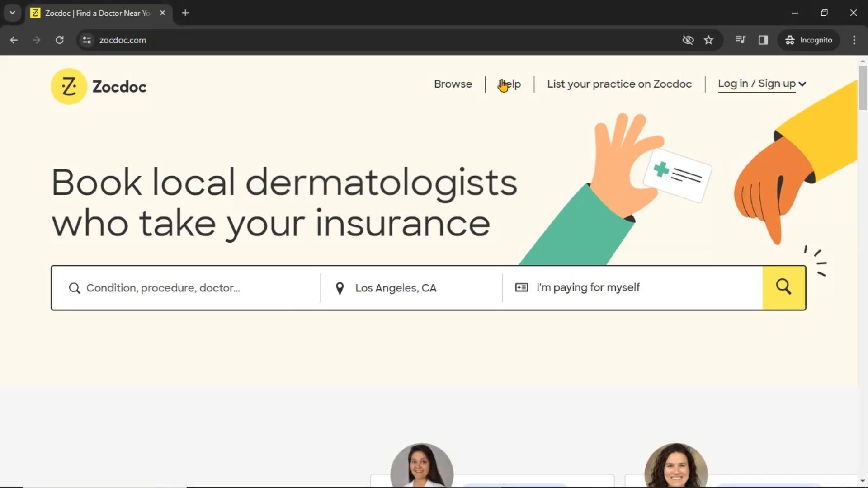The image size is (868, 488).
Task: Bookmark this page with star icon
Action: [x=708, y=40]
